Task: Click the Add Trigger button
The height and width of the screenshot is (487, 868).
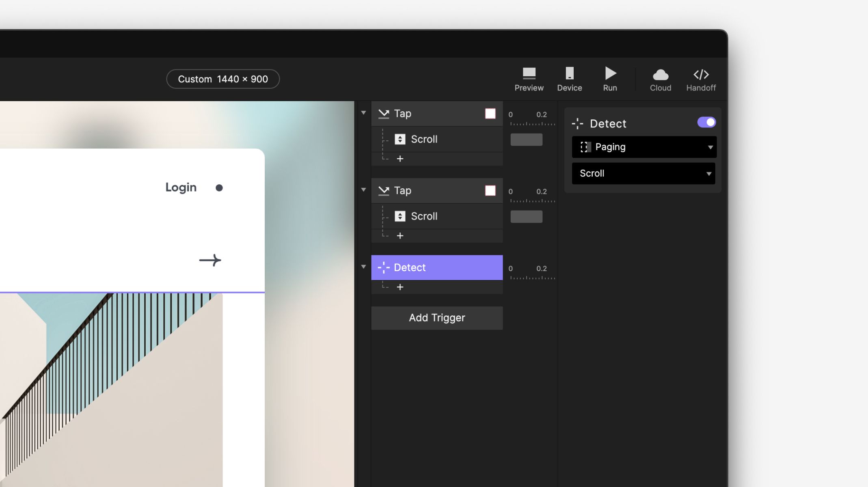Action: pos(436,318)
